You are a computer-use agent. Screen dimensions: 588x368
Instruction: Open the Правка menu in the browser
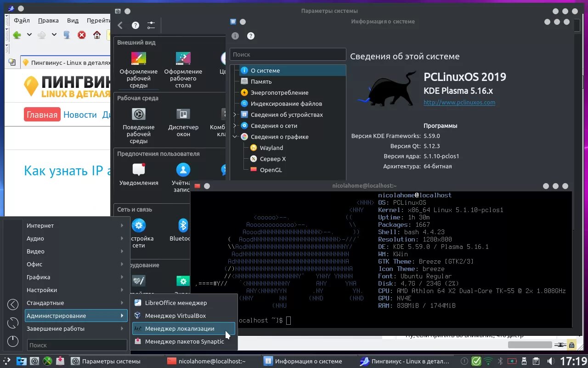click(x=48, y=20)
